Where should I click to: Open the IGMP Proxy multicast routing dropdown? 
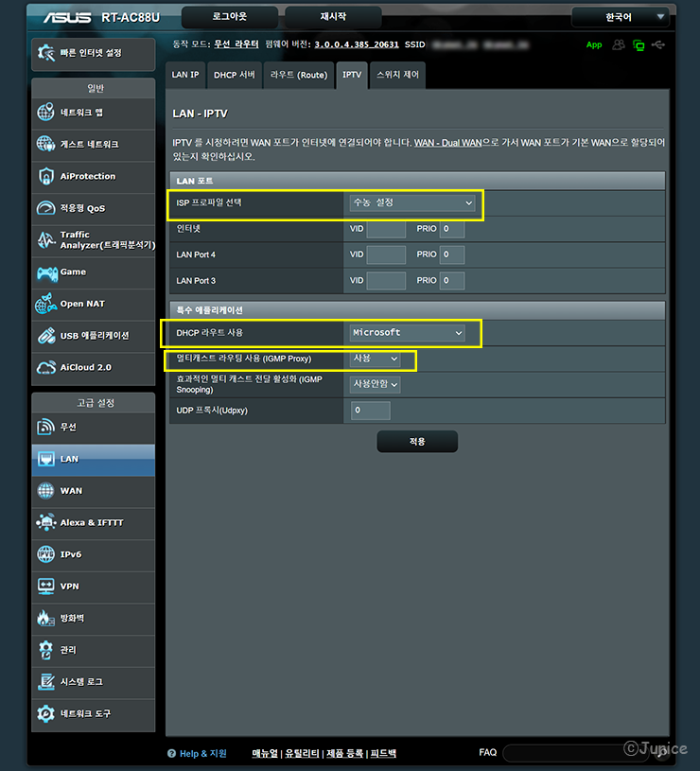click(x=375, y=359)
